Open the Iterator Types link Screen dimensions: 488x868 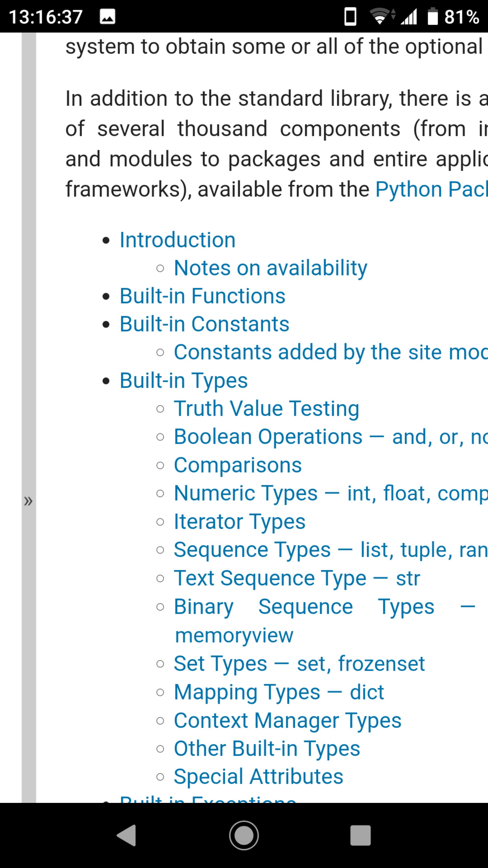point(239,522)
